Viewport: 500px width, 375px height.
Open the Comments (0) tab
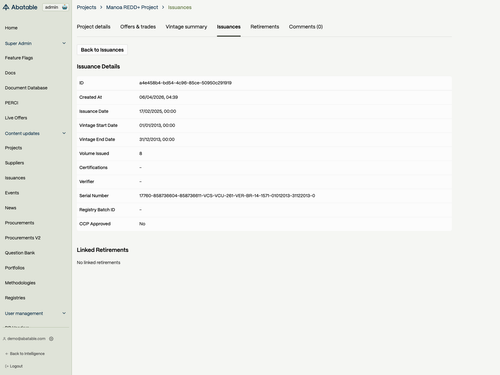[306, 27]
